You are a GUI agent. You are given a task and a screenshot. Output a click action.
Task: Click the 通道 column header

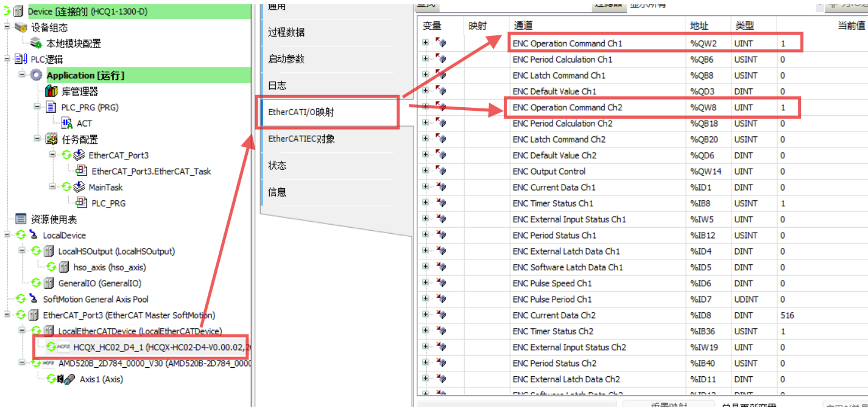tap(523, 26)
